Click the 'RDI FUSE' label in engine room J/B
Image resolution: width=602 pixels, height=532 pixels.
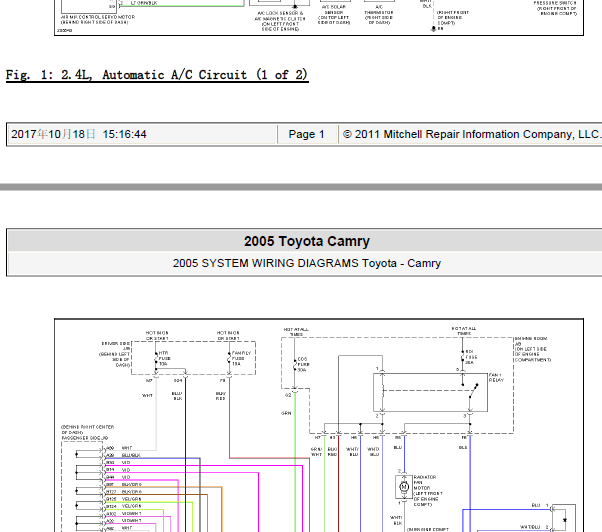(x=471, y=357)
